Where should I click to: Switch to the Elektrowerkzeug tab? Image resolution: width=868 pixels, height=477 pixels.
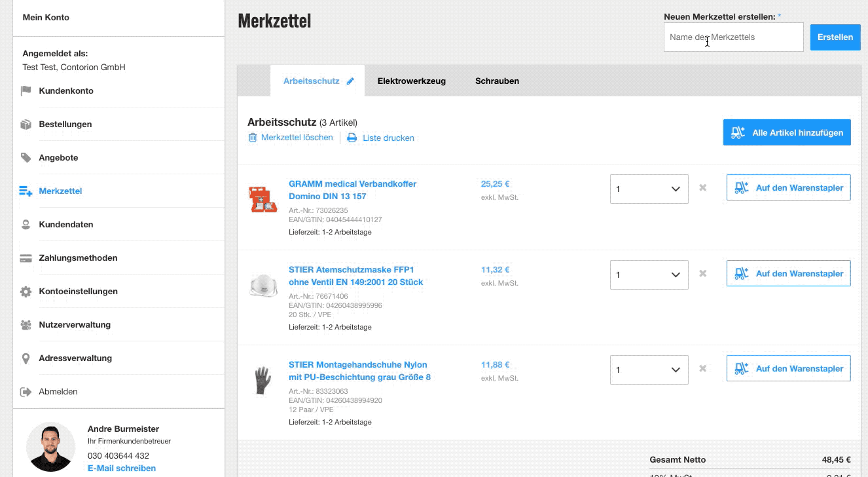412,81
